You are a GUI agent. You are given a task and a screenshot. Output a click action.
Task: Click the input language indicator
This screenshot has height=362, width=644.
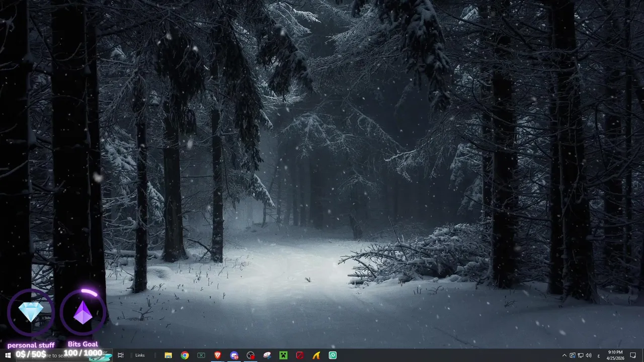(x=599, y=355)
